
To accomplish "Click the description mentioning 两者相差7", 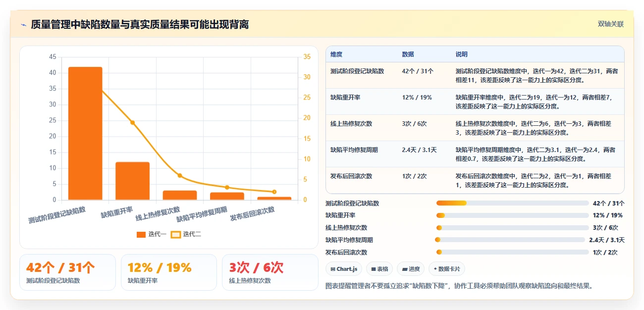I will coord(537,102).
